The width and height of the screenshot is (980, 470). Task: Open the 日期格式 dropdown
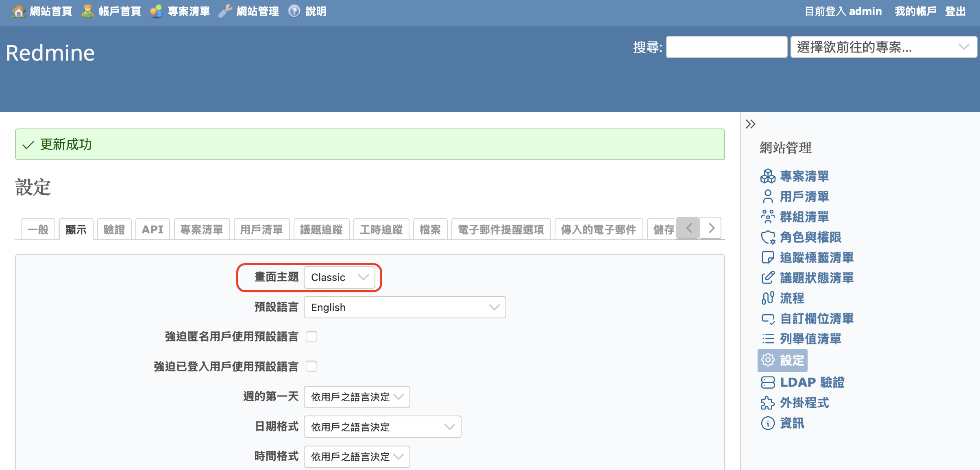point(383,427)
